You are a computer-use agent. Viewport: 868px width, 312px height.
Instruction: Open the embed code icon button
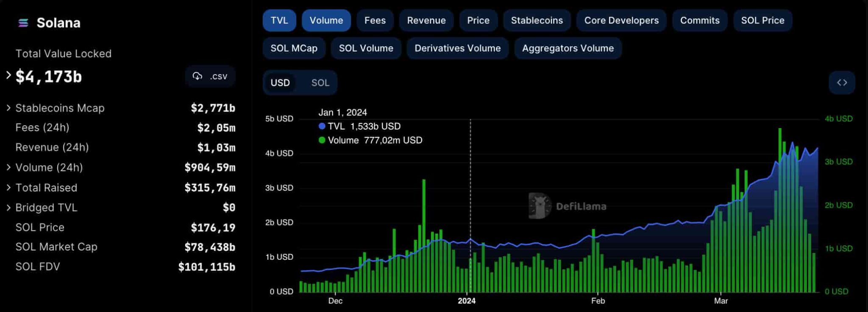tap(842, 83)
